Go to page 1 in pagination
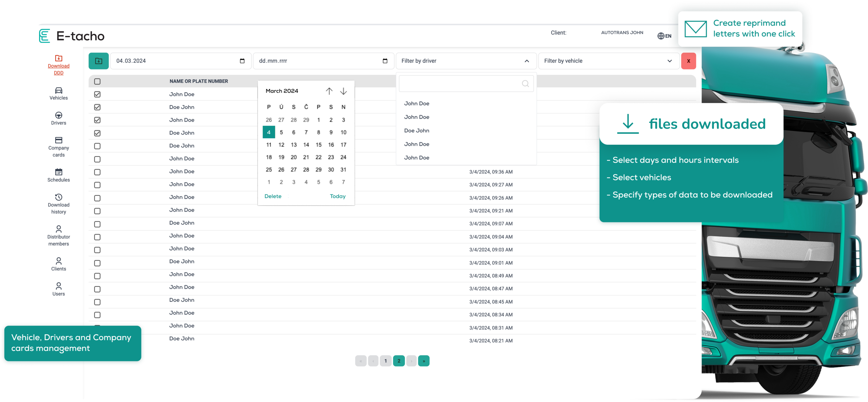 click(386, 361)
